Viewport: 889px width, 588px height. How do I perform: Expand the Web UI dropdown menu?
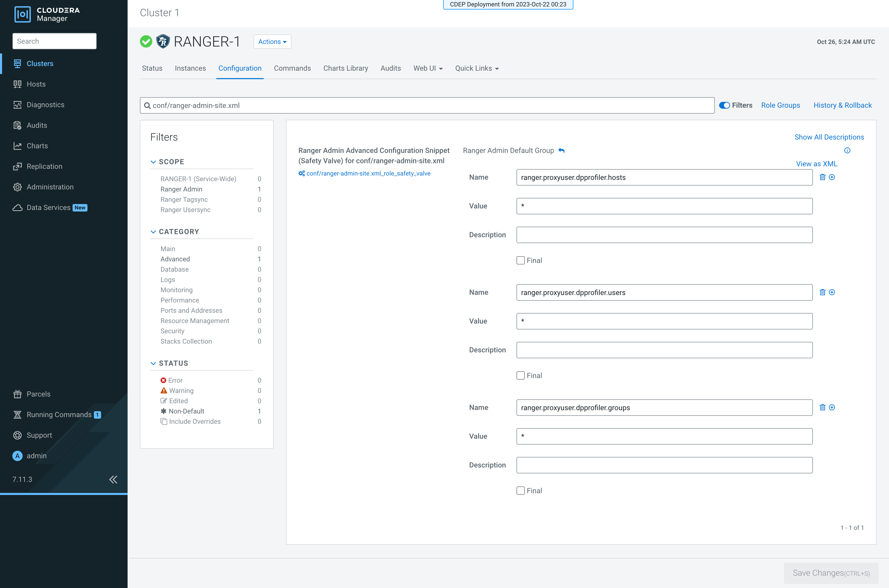pyautogui.click(x=428, y=68)
